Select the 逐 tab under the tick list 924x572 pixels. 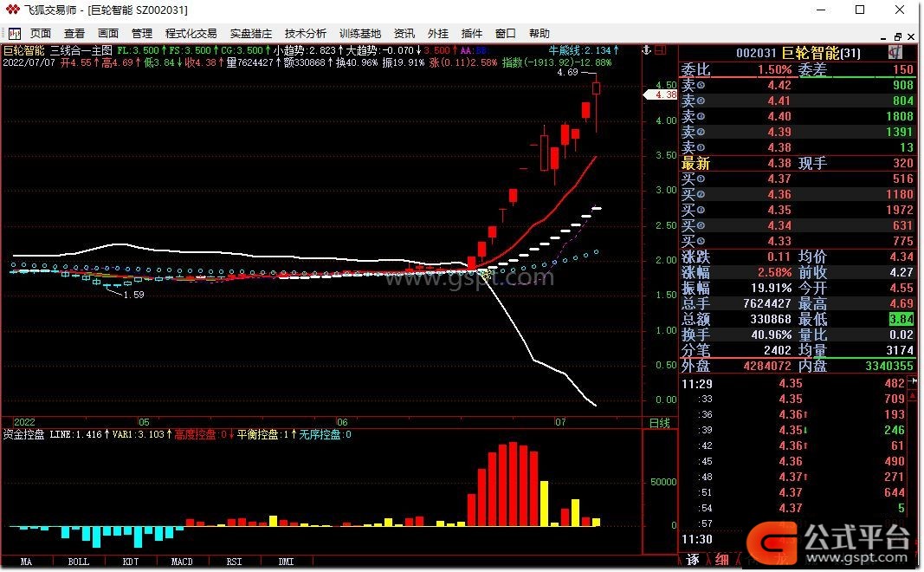tap(693, 560)
